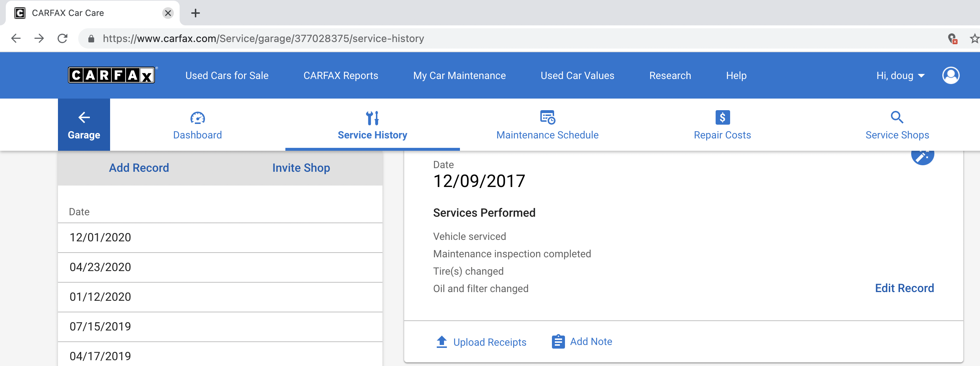Click the Dashboard gauge icon
Screen dimensions: 980x366
tap(197, 118)
